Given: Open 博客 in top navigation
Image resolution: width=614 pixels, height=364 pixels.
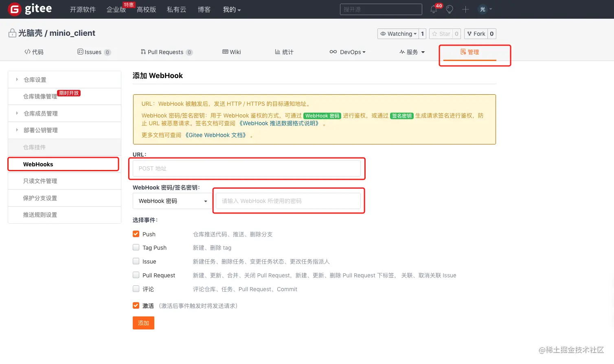Looking at the screenshot, I should [x=204, y=9].
